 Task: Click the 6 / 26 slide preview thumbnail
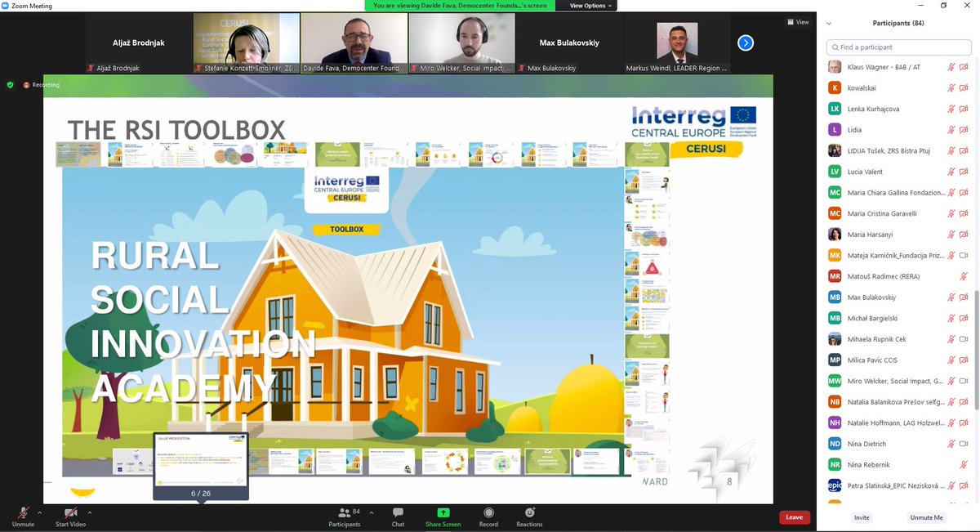click(201, 466)
